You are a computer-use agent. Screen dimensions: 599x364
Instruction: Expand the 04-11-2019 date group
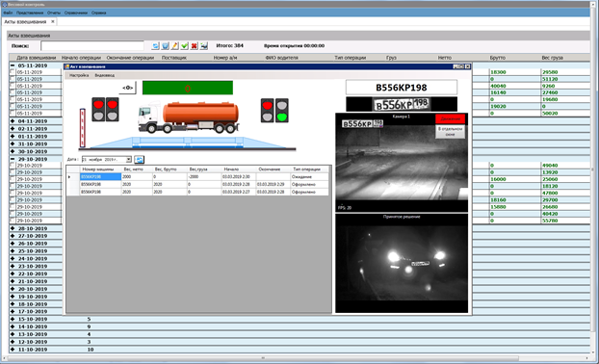pyautogui.click(x=13, y=121)
